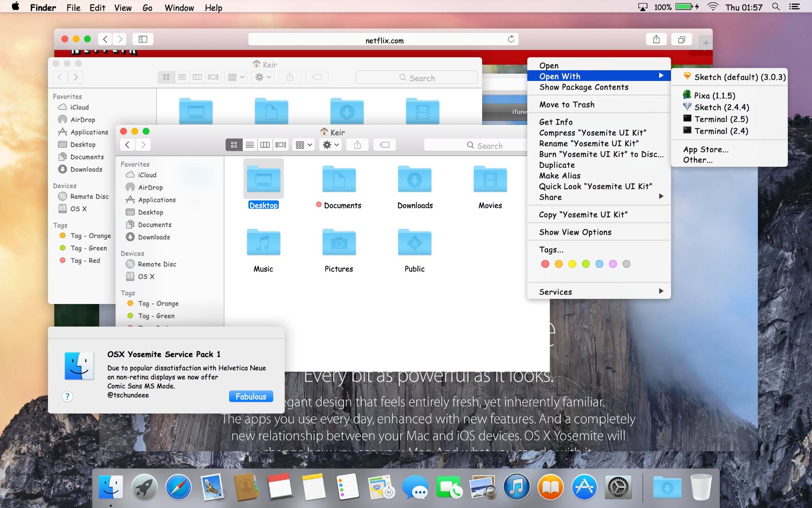Select icon view in front Finder window

234,145
